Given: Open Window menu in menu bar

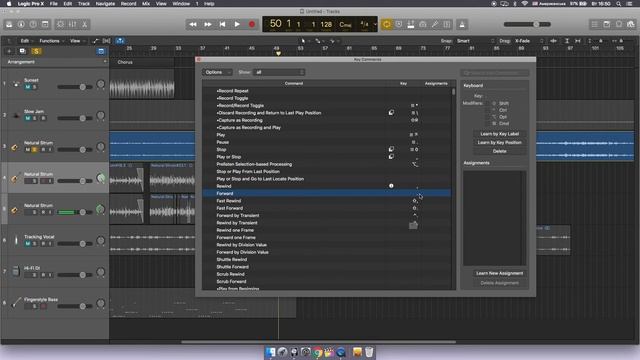Looking at the screenshot, I should coord(181,4).
